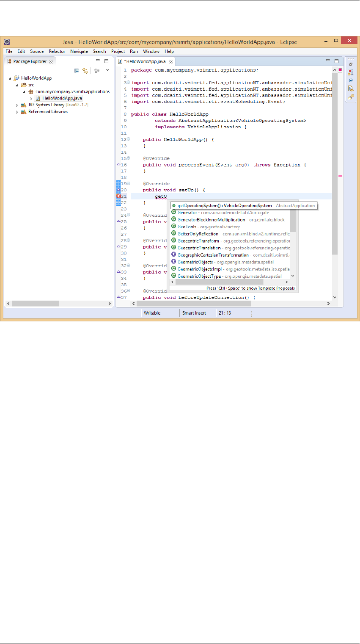360x644 pixels.
Task: Open the Source menu
Action: coord(37,51)
